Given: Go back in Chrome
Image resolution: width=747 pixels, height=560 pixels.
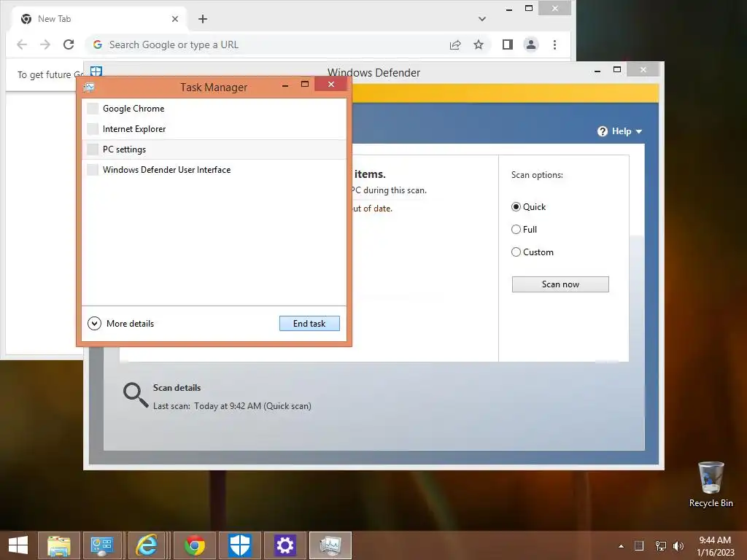Looking at the screenshot, I should 22,44.
